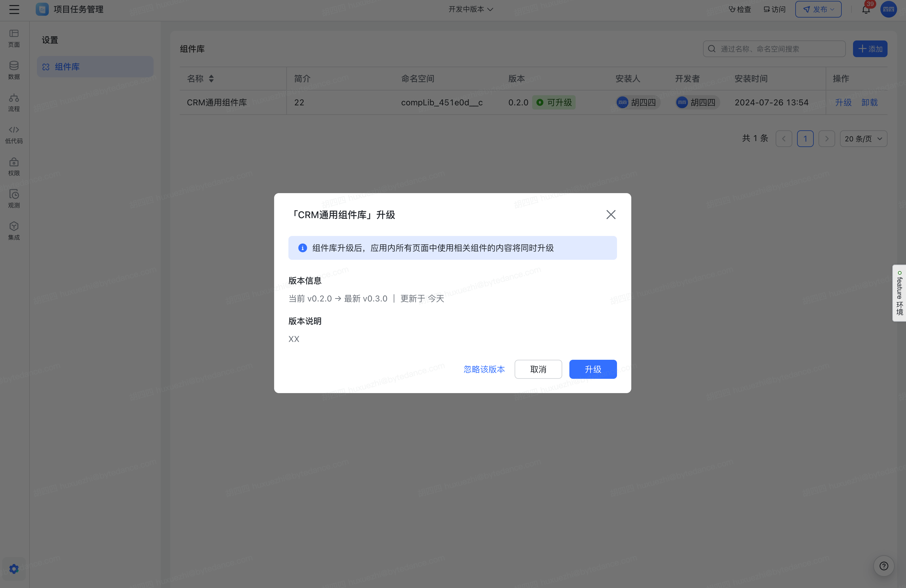Select the 组件库 settings menu item
The width and height of the screenshot is (906, 588).
point(95,67)
